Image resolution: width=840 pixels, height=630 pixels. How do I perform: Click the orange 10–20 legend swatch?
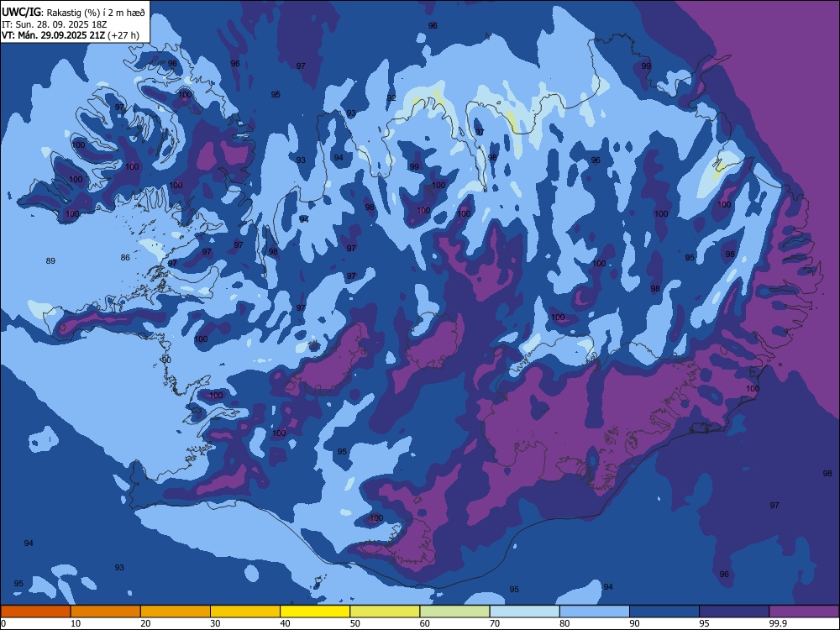(x=106, y=612)
